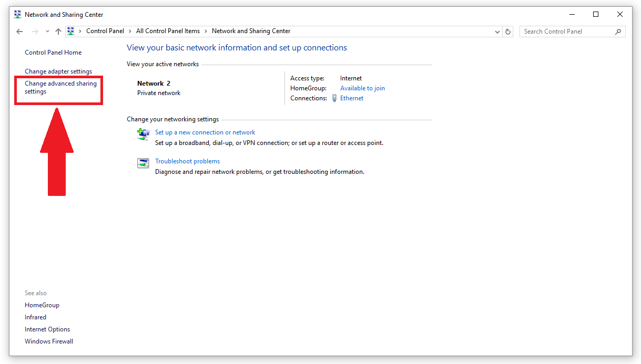Click the HomeGroup Available to join link
Screen dimensions: 641x364
(x=362, y=88)
